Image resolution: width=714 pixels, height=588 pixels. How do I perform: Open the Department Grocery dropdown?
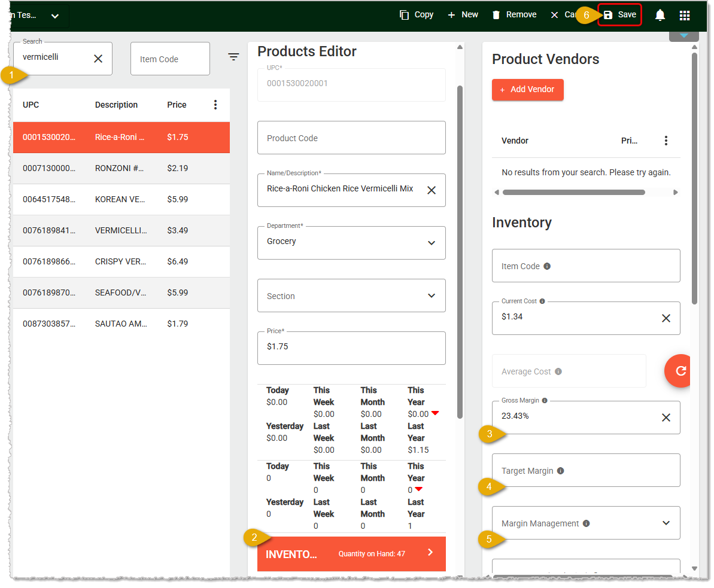coord(351,243)
